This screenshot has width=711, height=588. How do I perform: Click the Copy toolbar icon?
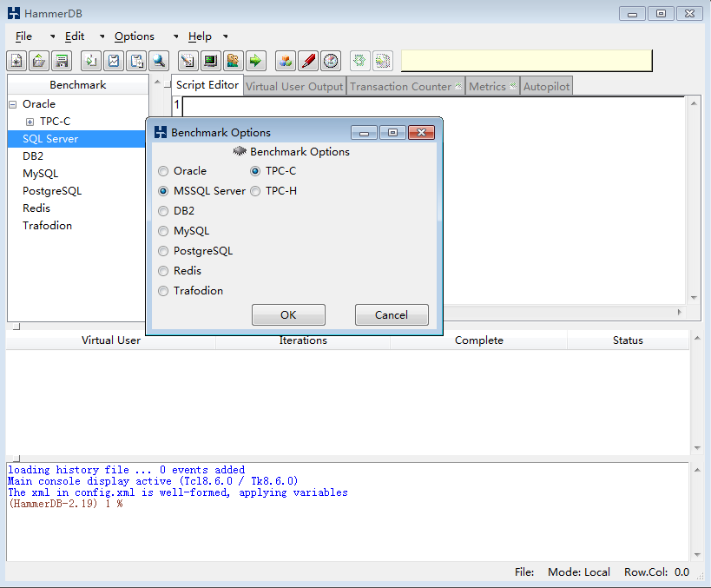coord(91,61)
